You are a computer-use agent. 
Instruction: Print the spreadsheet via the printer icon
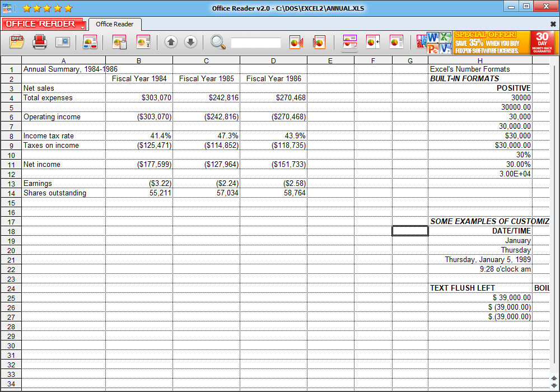[x=40, y=42]
